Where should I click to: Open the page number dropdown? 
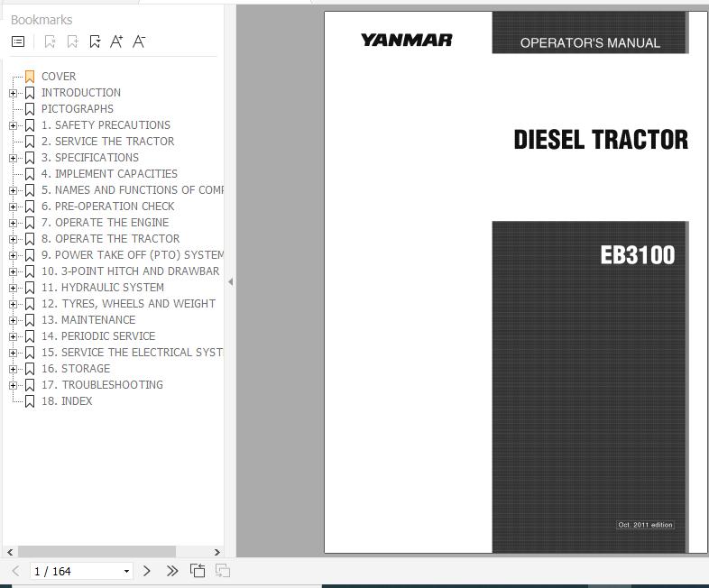click(x=126, y=571)
